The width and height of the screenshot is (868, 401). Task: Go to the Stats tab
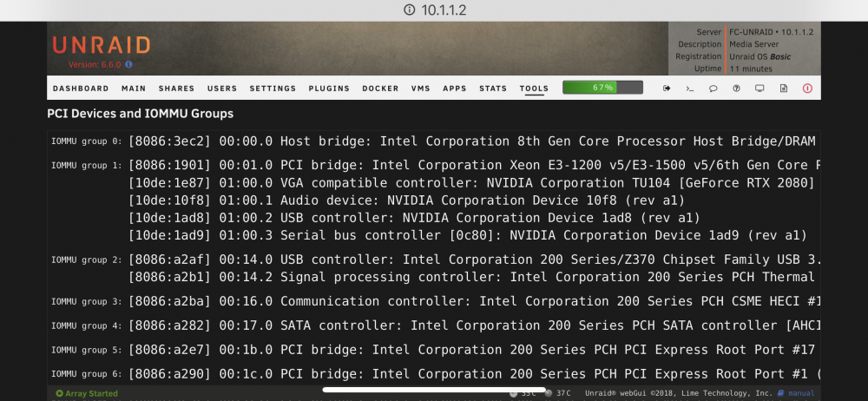pos(493,88)
